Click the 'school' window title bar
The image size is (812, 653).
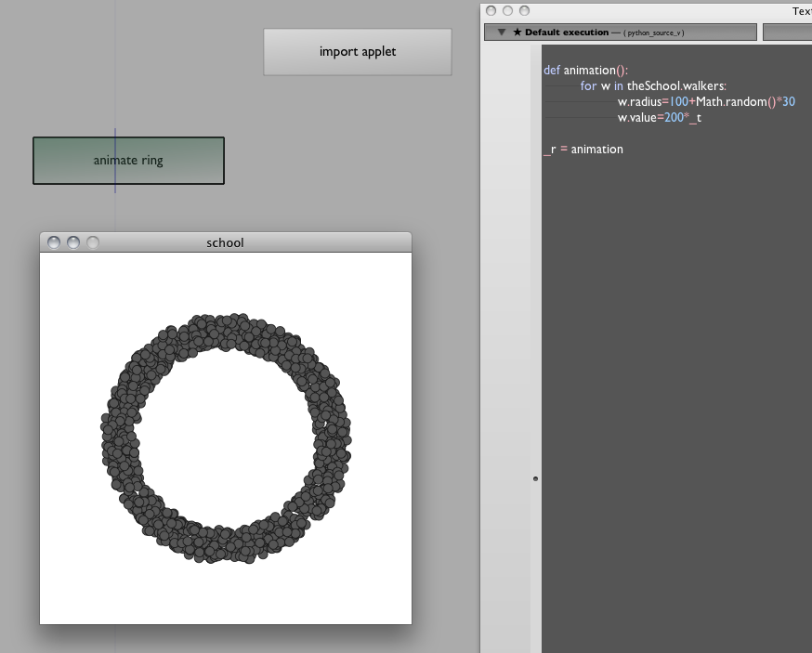click(225, 242)
